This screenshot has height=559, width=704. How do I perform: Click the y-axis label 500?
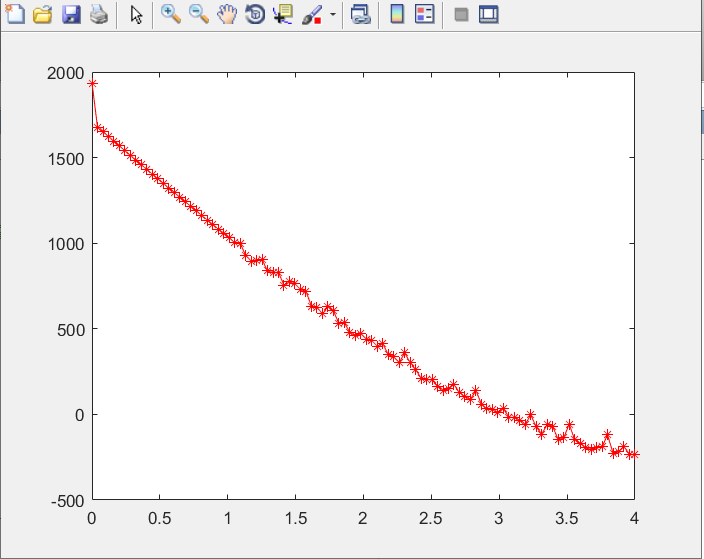pyautogui.click(x=70, y=330)
